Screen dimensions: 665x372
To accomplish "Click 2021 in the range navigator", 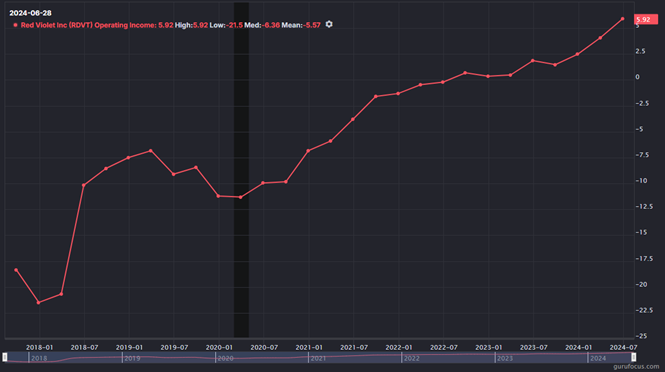I will 318,358.
